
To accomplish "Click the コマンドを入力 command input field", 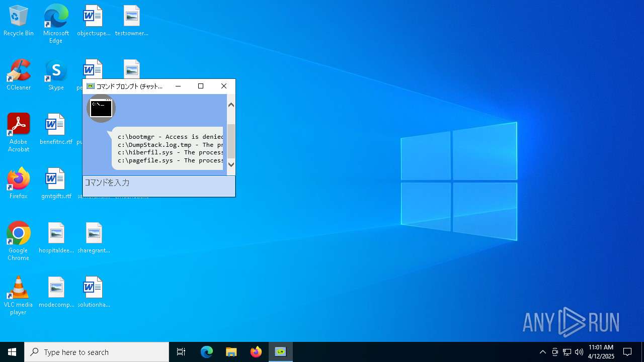I will pos(158,186).
